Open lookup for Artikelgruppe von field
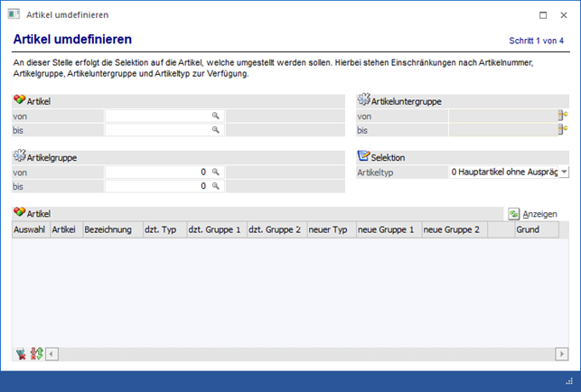The width and height of the screenshot is (581, 392). [216, 172]
